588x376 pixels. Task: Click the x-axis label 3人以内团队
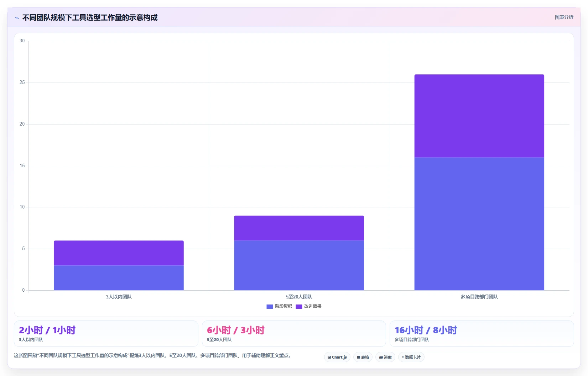pyautogui.click(x=119, y=297)
